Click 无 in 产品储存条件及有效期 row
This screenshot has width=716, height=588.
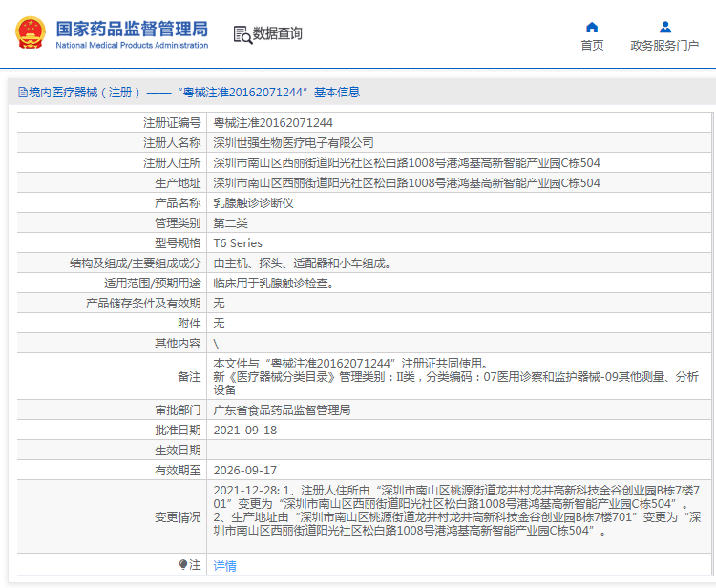point(220,304)
